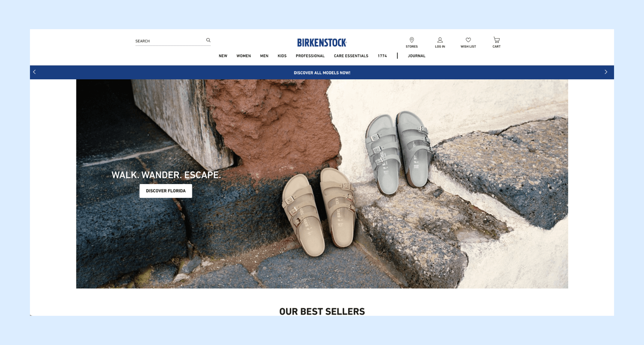This screenshot has width=644, height=345.
Task: Click the search magnifier icon
Action: click(208, 40)
